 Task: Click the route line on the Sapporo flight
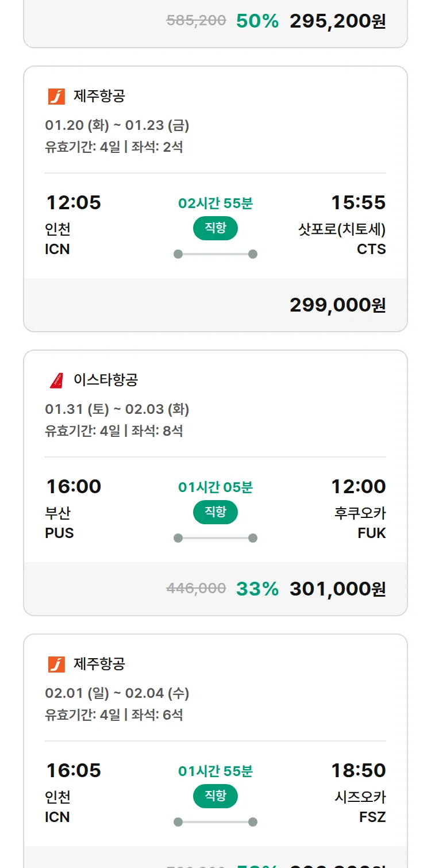point(215,254)
